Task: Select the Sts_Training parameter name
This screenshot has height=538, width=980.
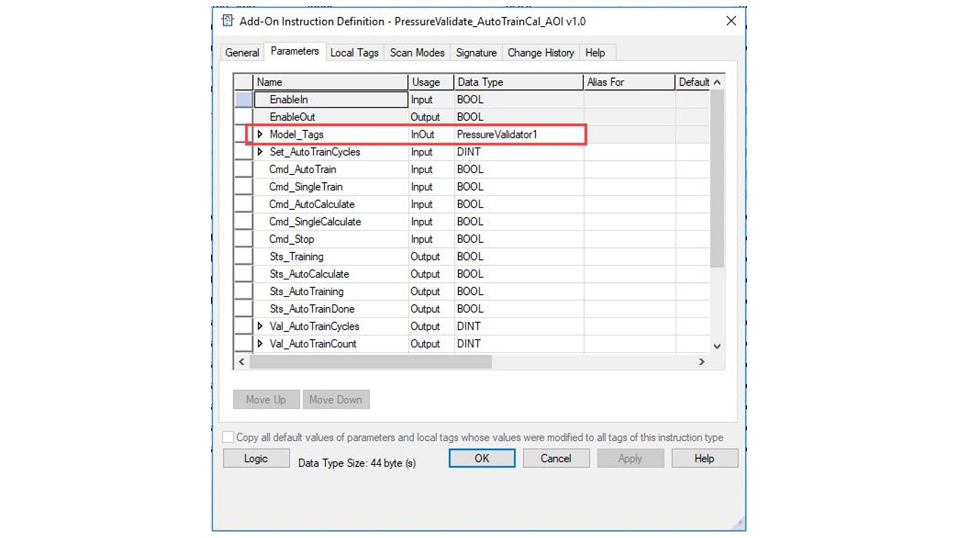Action: click(296, 257)
